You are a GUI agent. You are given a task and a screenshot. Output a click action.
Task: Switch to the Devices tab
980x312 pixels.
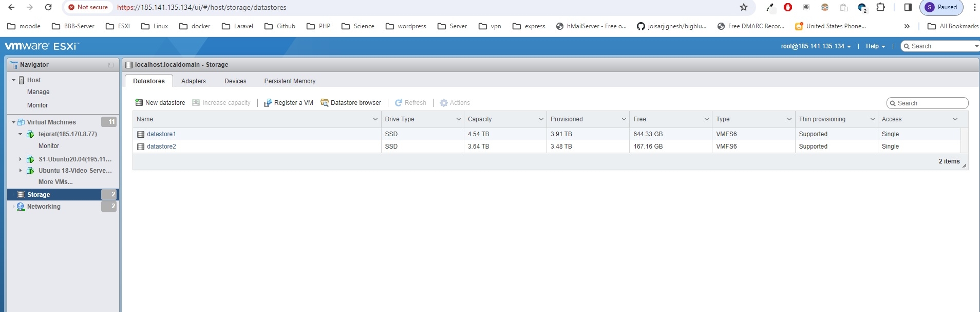(235, 81)
